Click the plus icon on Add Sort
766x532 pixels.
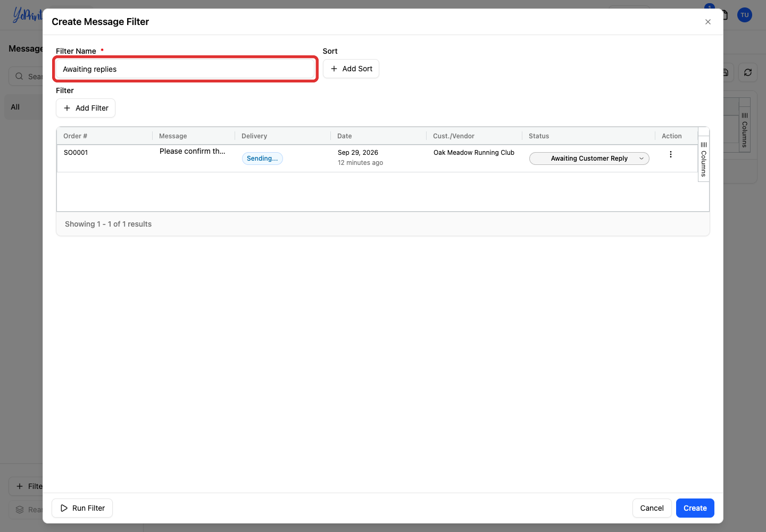click(334, 69)
